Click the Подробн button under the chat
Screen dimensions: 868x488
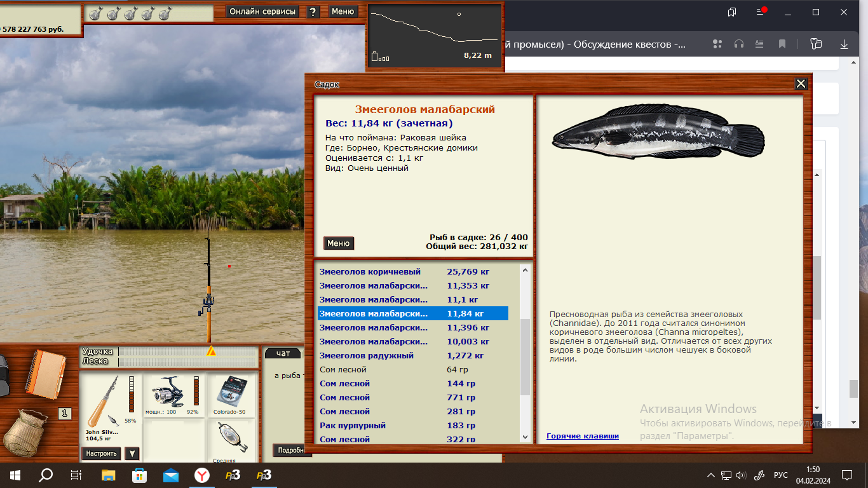pos(292,451)
